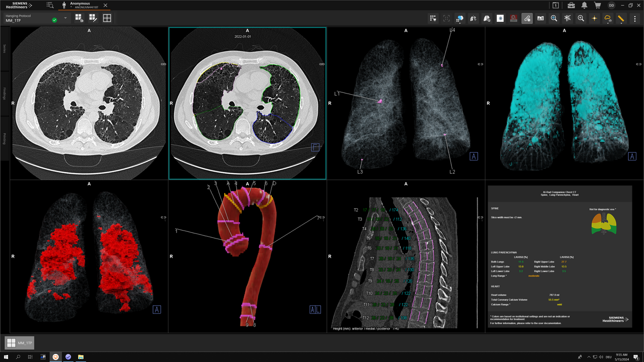Open the report card viewer icon
This screenshot has height=362, width=644.
(540, 18)
